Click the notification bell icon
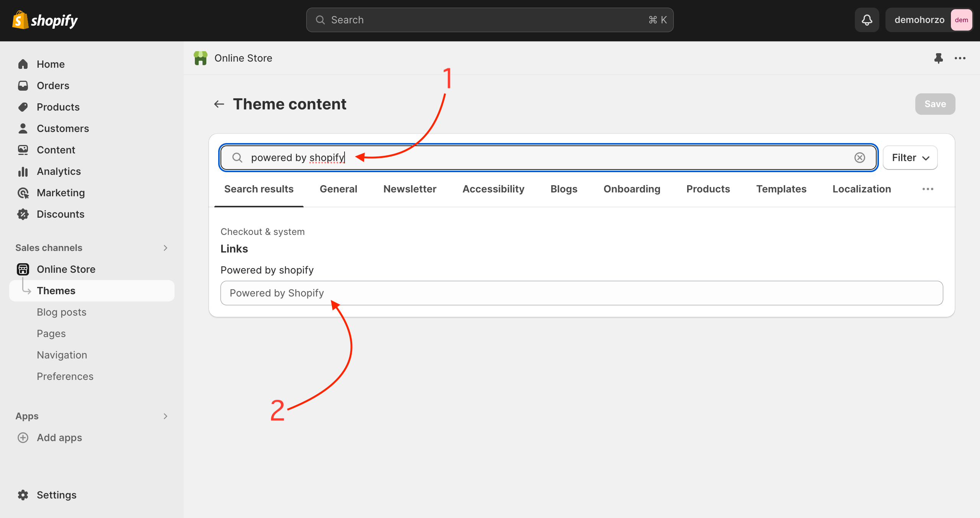 [867, 20]
